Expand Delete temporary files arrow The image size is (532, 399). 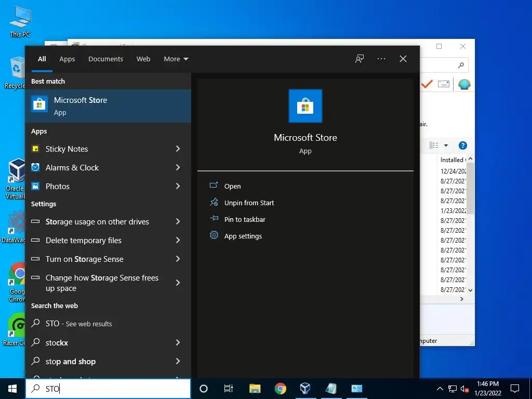point(178,240)
